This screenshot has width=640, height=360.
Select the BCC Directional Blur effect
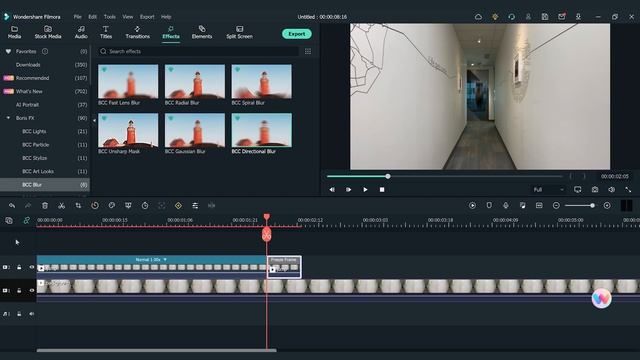point(262,130)
